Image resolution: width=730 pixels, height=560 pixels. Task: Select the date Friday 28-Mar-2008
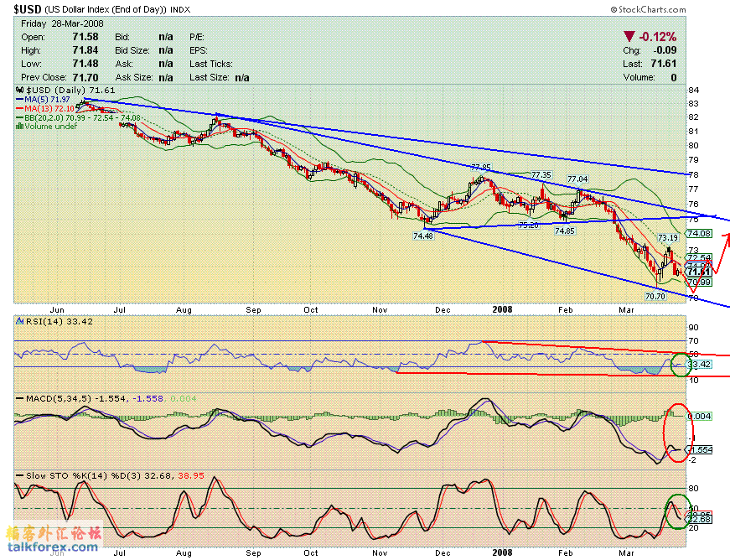(x=62, y=23)
